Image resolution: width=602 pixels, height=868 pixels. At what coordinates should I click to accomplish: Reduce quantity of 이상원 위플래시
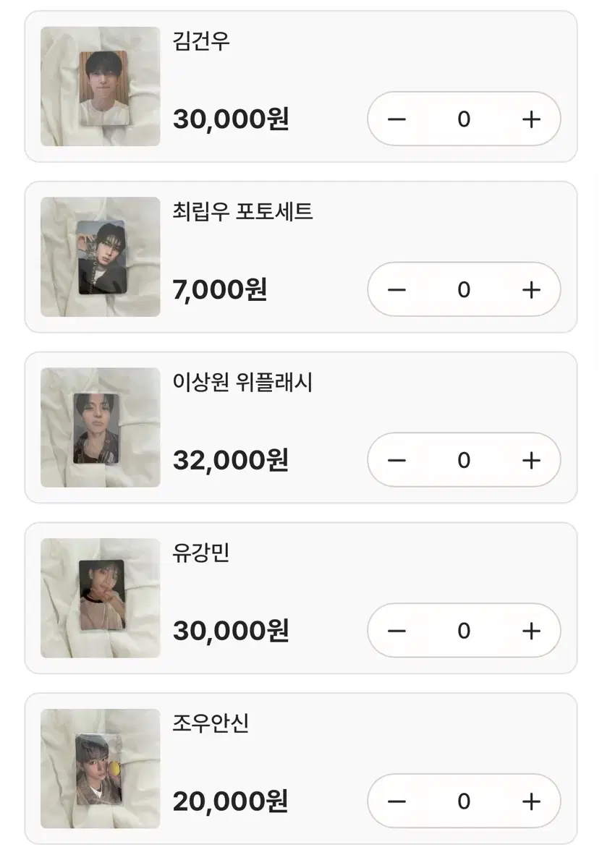pos(397,460)
